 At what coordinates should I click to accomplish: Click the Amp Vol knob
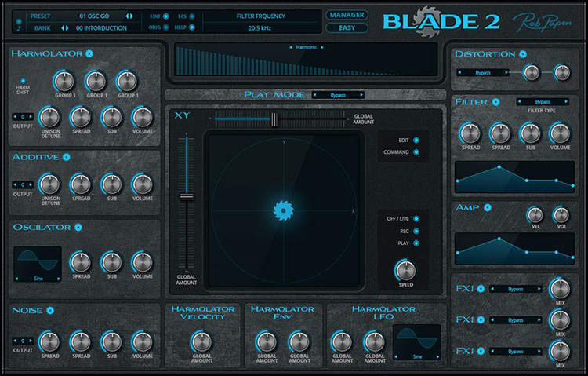click(561, 215)
